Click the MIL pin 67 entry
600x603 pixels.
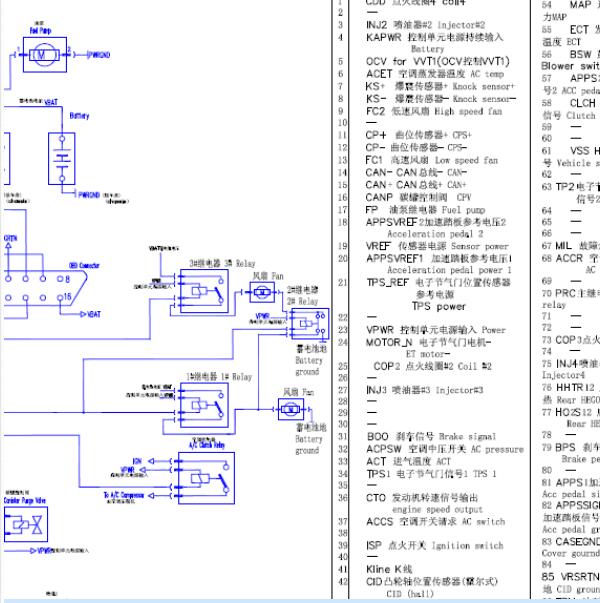tap(570, 246)
